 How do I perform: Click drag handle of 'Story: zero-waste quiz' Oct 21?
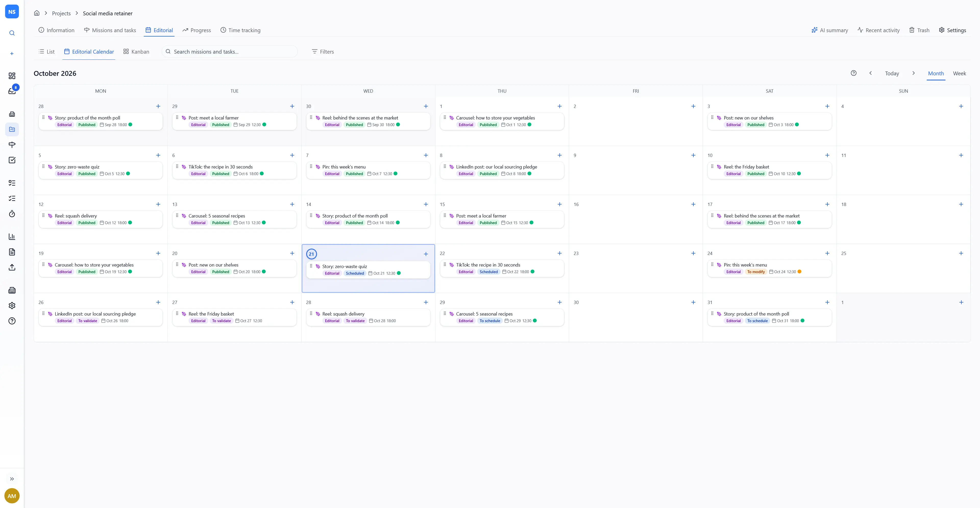click(311, 266)
